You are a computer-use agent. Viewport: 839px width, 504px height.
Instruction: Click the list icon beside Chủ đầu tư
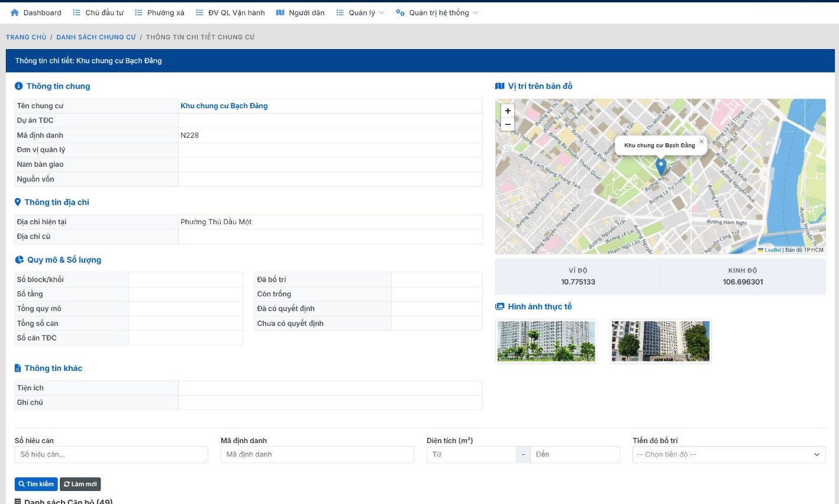click(76, 12)
